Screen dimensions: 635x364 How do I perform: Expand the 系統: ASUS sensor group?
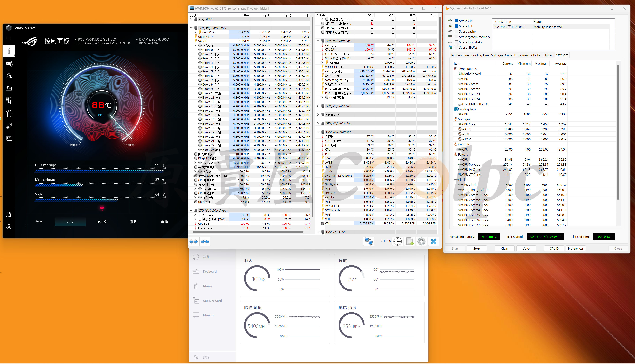pyautogui.click(x=191, y=19)
